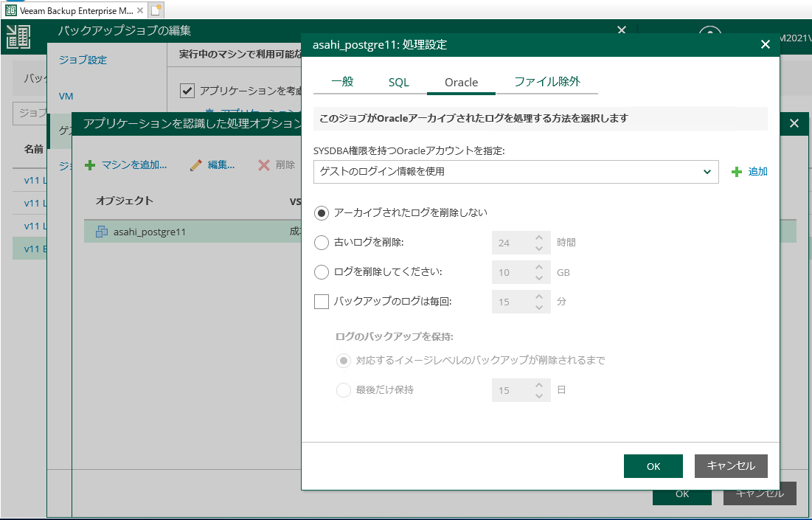Click the new tab icon next to browser tab

[156, 10]
